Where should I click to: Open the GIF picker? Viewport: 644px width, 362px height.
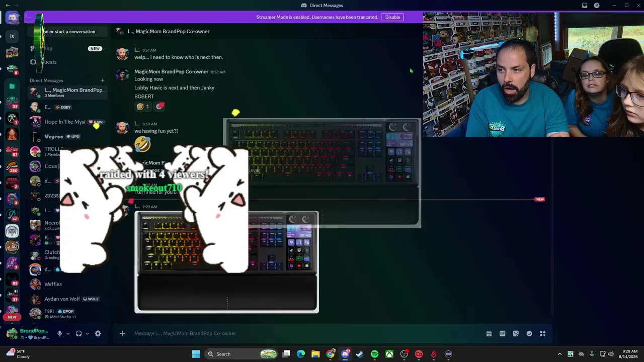click(502, 333)
